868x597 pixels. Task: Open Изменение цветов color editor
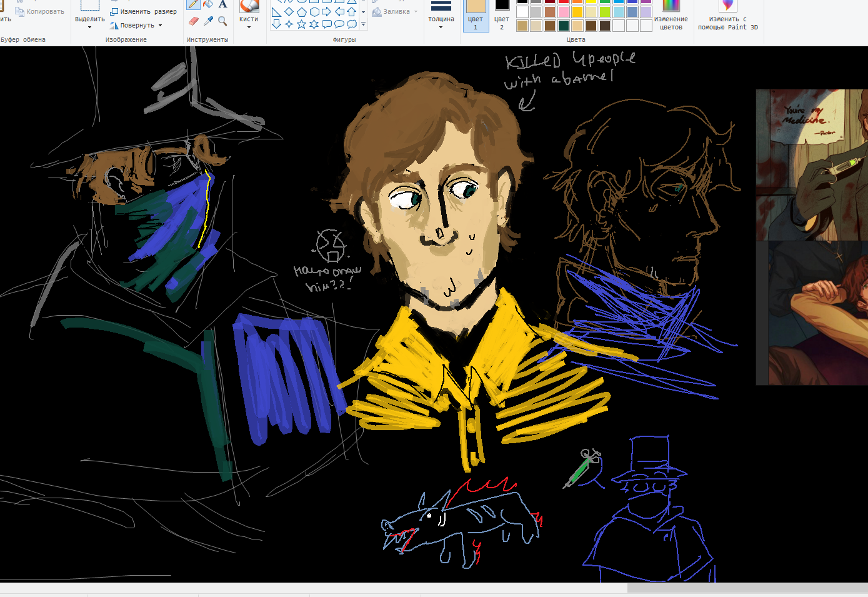click(x=671, y=15)
